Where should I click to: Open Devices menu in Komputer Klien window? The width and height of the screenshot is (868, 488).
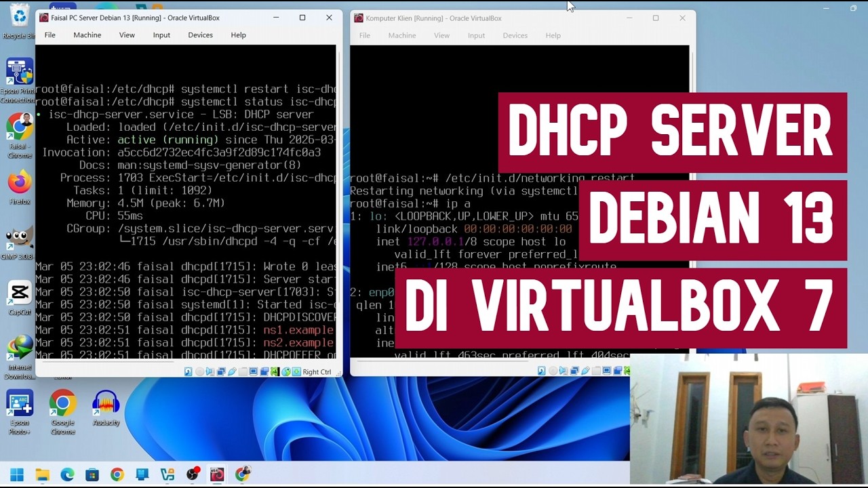(515, 35)
